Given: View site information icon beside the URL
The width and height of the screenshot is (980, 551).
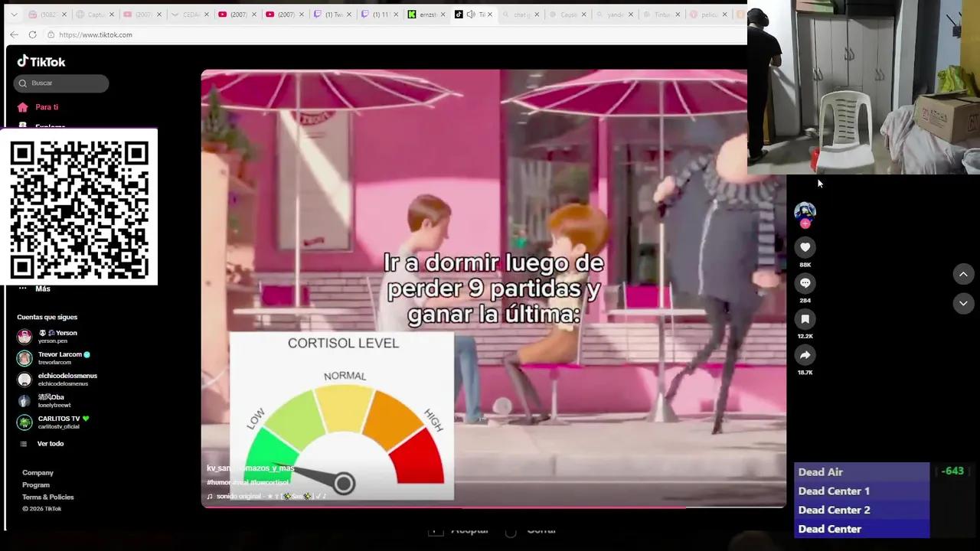Looking at the screenshot, I should coord(51,34).
